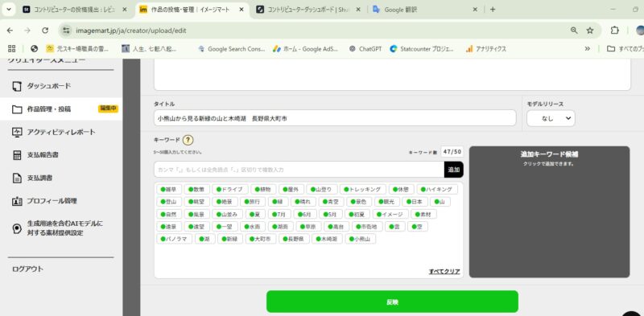Open the モデルリリース dropdown
The width and height of the screenshot is (644, 316).
pyautogui.click(x=551, y=118)
